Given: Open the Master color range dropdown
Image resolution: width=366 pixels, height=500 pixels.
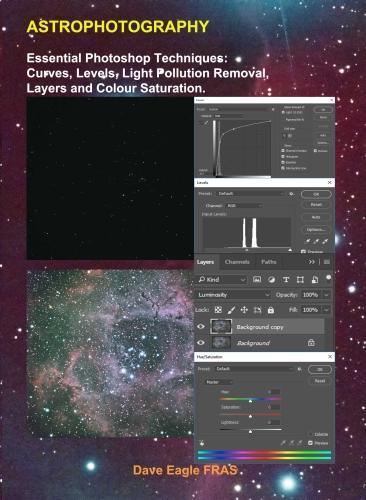Looking at the screenshot, I should [x=219, y=382].
